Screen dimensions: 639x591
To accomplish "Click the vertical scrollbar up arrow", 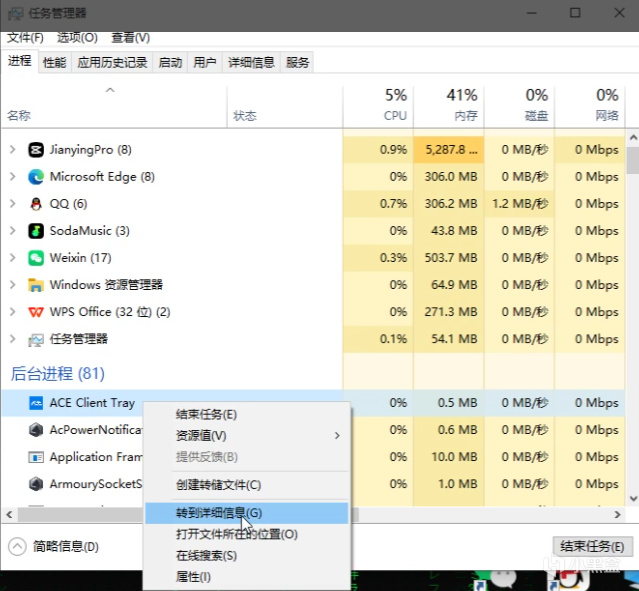I will coord(633,138).
